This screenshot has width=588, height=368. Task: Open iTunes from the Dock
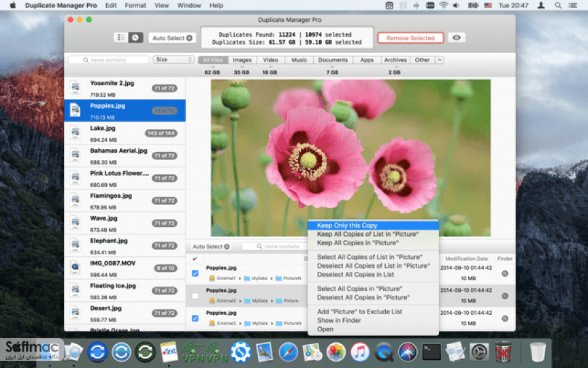pos(361,352)
